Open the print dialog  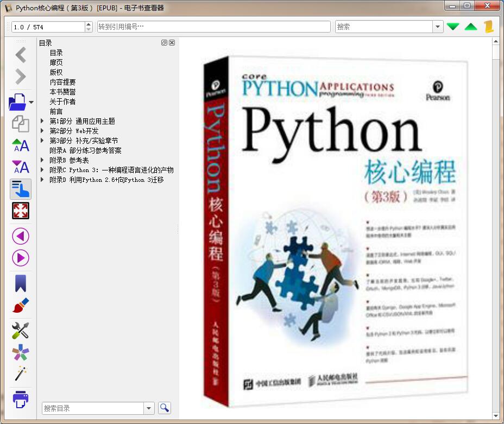pos(20,400)
